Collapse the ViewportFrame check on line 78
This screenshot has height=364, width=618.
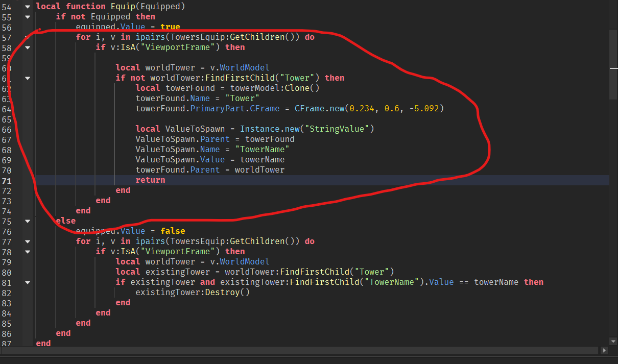(x=27, y=251)
